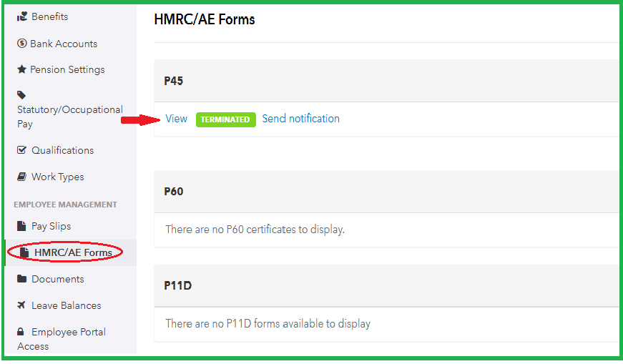Open the Pay Slips sidebar item
623x364 pixels.
coord(51,226)
